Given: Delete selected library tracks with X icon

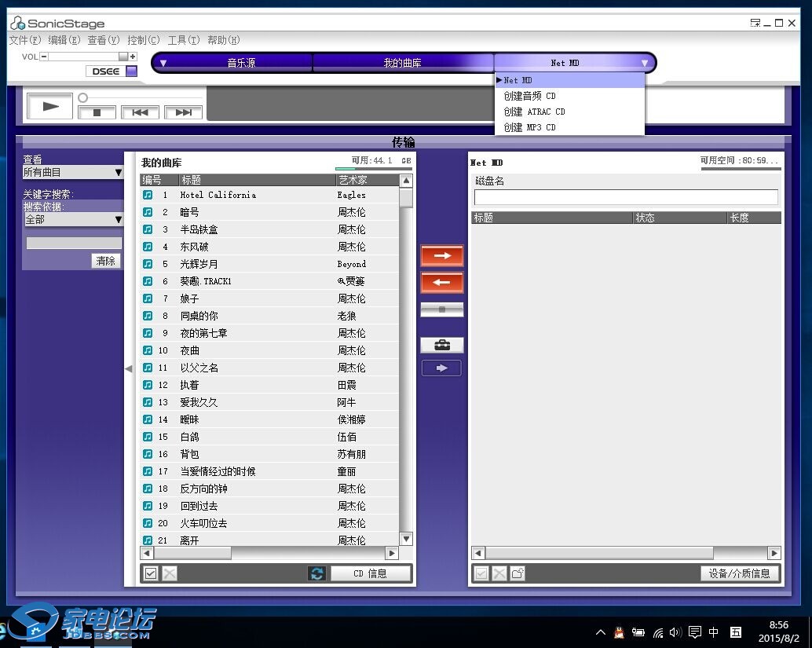Looking at the screenshot, I should point(170,573).
